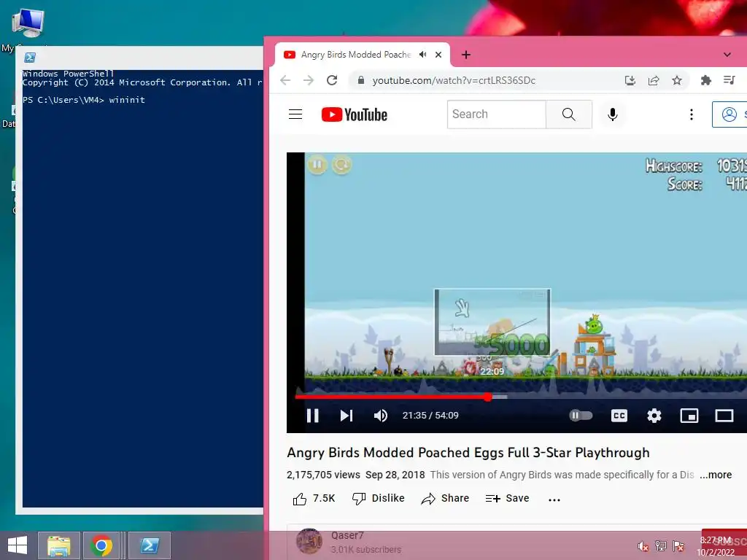
Task: Click the YouTube search magnifier button
Action: coord(569,114)
